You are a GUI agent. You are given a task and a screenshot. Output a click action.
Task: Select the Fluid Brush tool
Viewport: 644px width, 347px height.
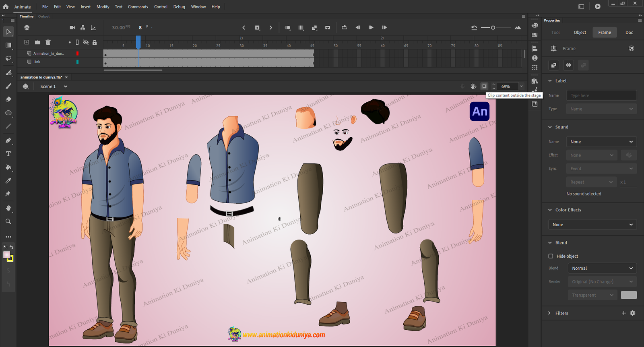coord(8,72)
